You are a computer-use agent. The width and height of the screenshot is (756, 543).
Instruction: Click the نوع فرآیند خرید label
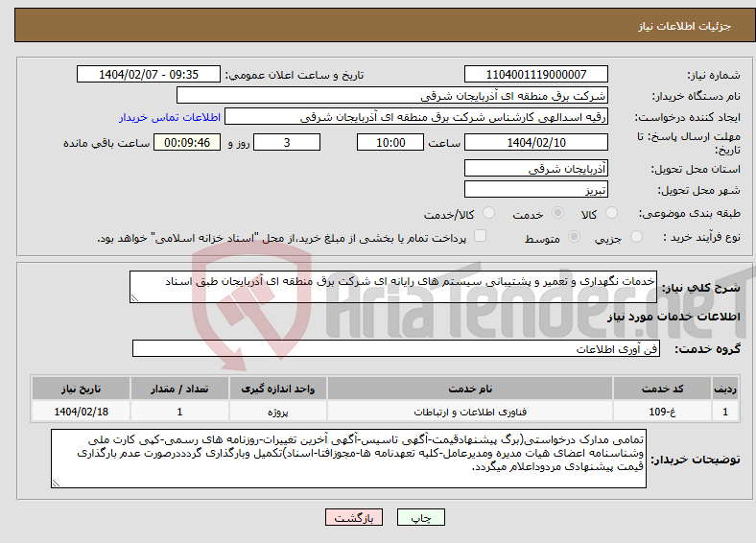pos(701,237)
